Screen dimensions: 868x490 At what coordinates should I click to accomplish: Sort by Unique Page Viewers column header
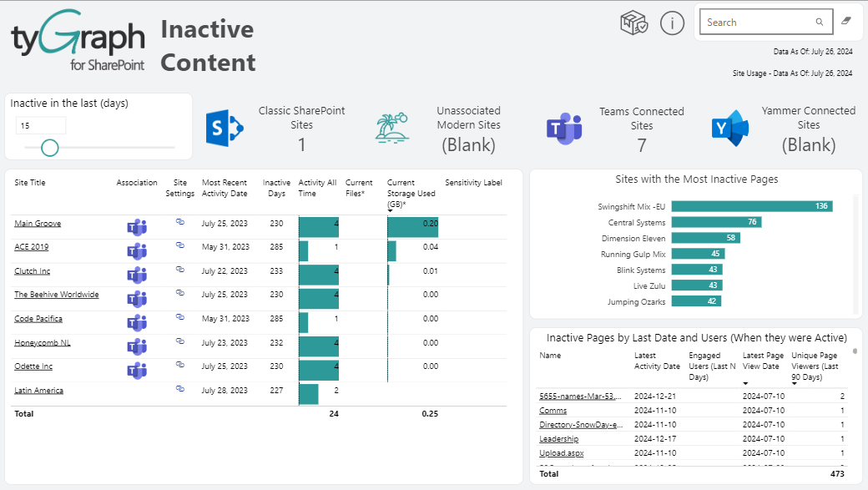click(818, 366)
